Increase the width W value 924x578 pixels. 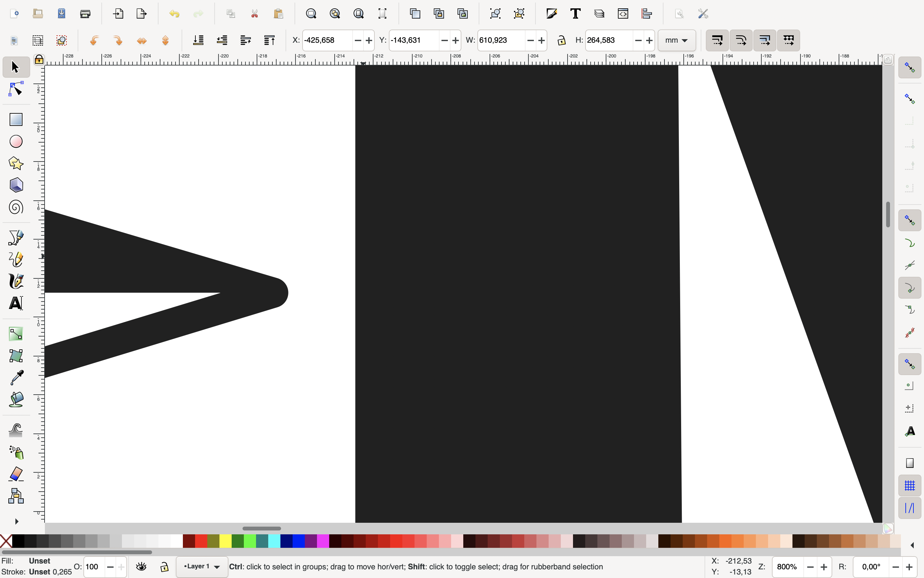(542, 40)
